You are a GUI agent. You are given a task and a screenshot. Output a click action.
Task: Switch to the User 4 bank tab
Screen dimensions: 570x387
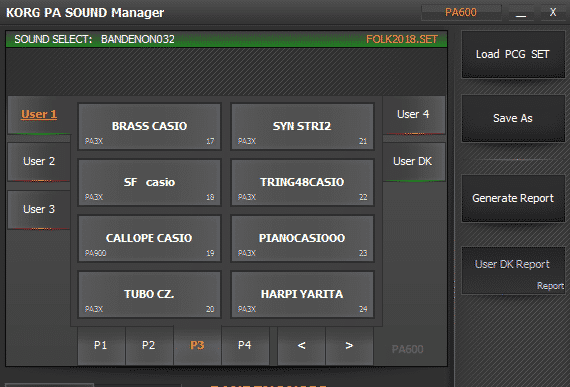[x=414, y=114]
